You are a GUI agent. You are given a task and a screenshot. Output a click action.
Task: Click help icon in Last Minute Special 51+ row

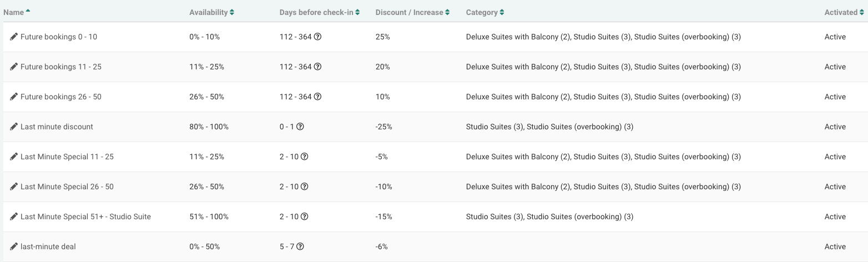click(304, 216)
